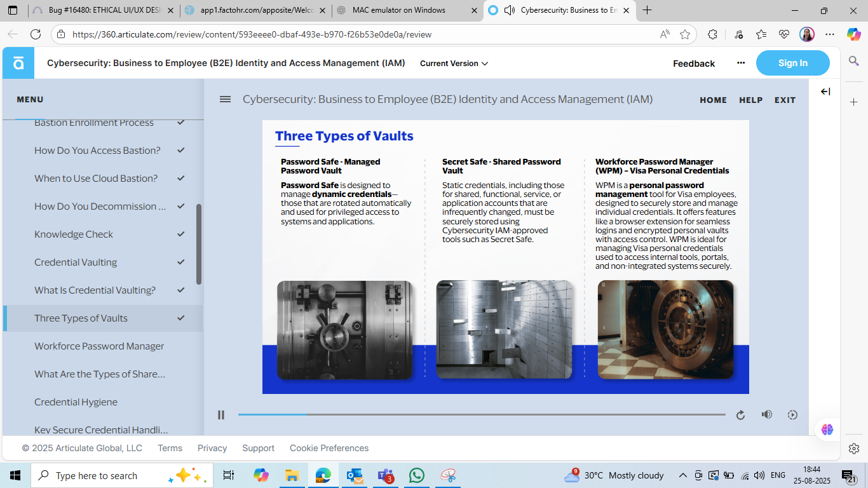868x488 pixels.
Task: Favorite this page with star icon
Action: tap(685, 34)
